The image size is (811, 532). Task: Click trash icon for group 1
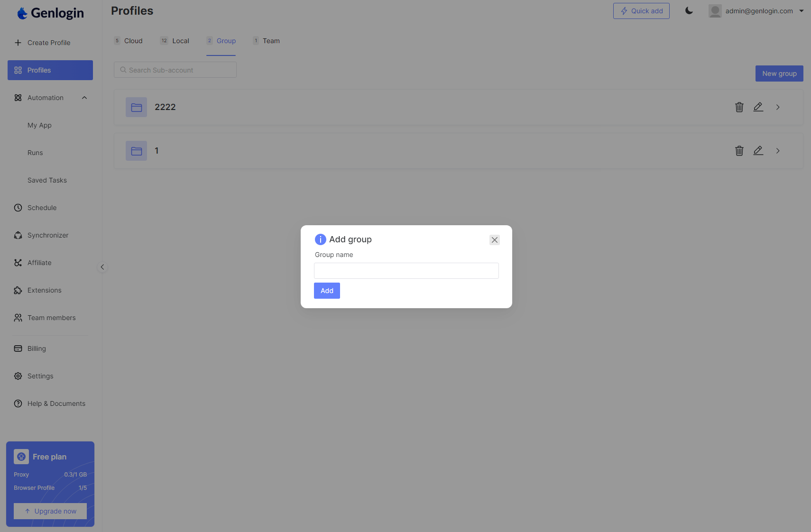point(739,151)
